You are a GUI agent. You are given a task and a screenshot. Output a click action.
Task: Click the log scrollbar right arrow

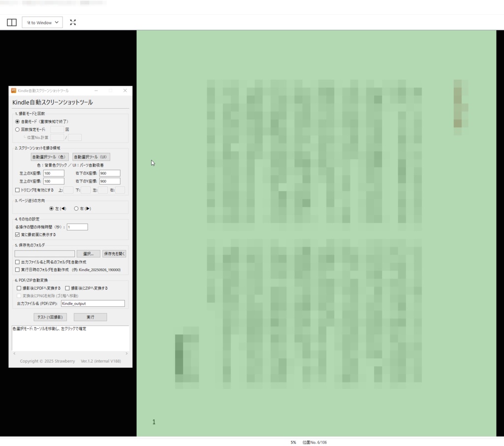pos(126,353)
